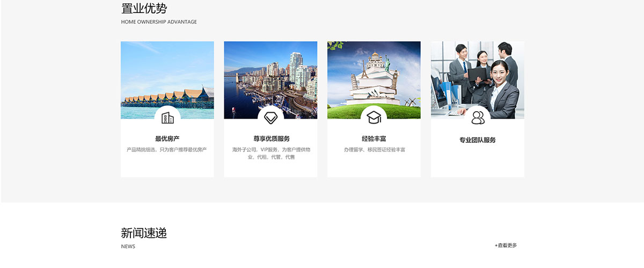
Task: Open the landmarks on books photo
Action: click(374, 80)
